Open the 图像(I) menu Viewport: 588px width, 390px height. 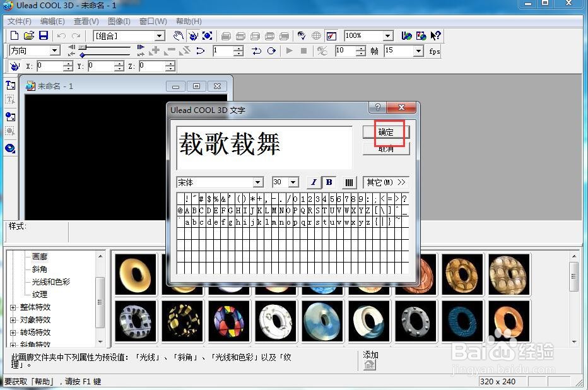coord(119,21)
